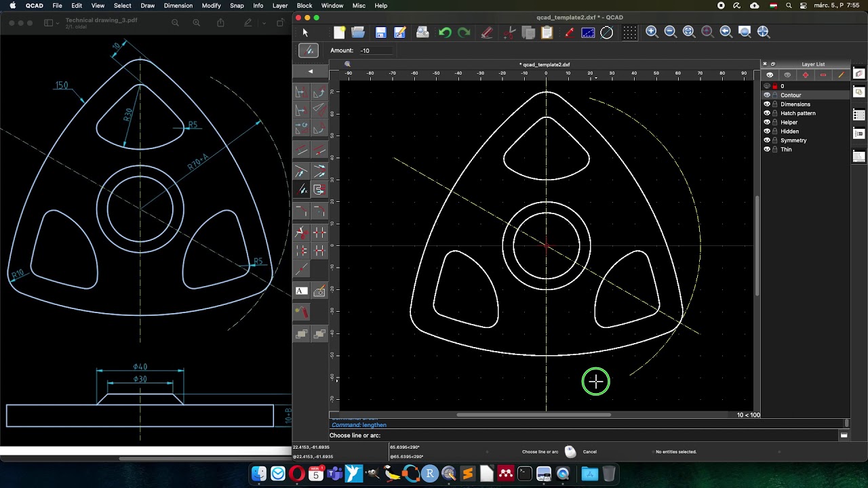
Task: Click the Amount input field
Action: [x=377, y=50]
